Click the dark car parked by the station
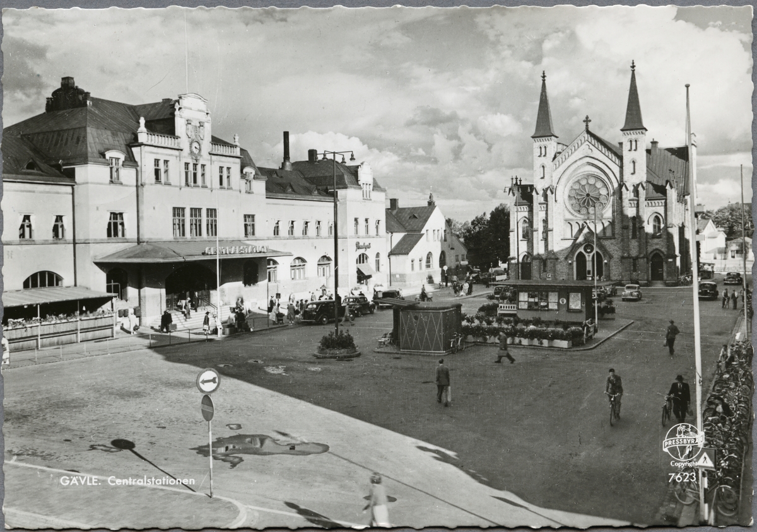Viewport: 757px width, 532px height. coord(319,311)
